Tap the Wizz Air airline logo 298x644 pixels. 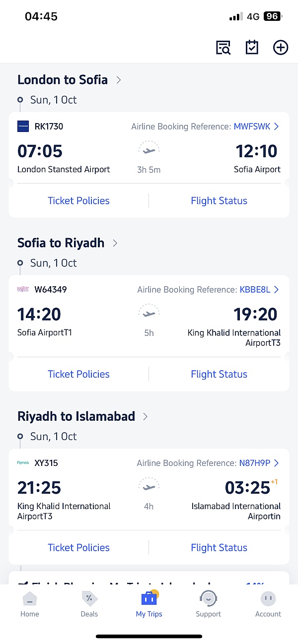(x=23, y=290)
